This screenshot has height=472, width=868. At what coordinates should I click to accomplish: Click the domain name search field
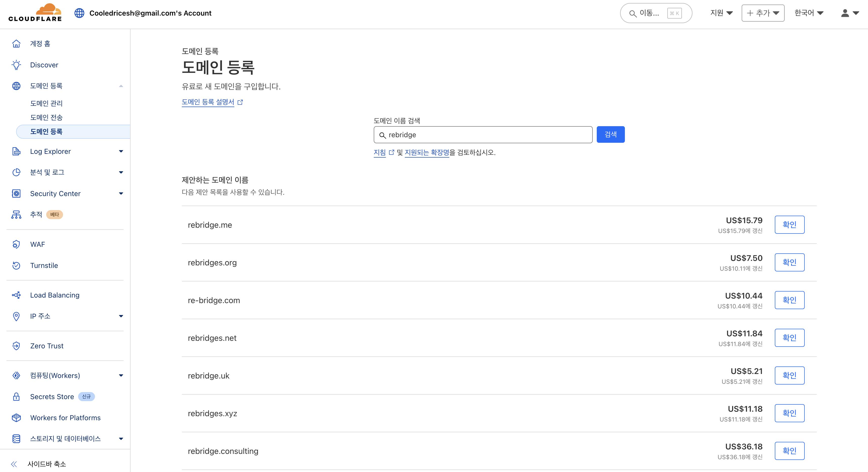[x=483, y=135]
